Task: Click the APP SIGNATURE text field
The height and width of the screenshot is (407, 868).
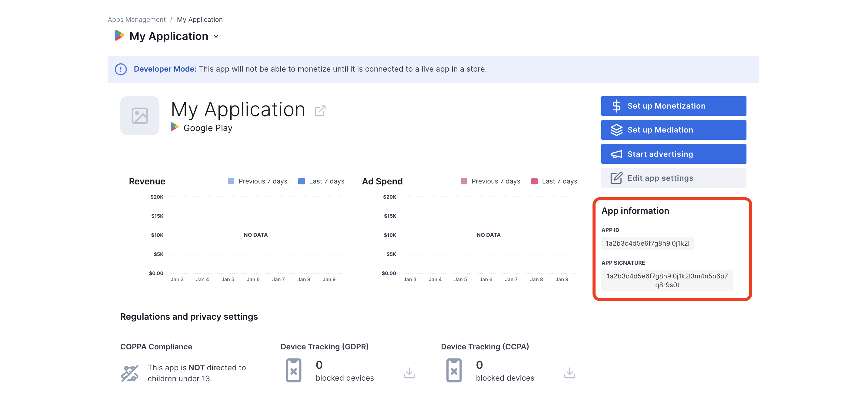Action: tap(667, 280)
